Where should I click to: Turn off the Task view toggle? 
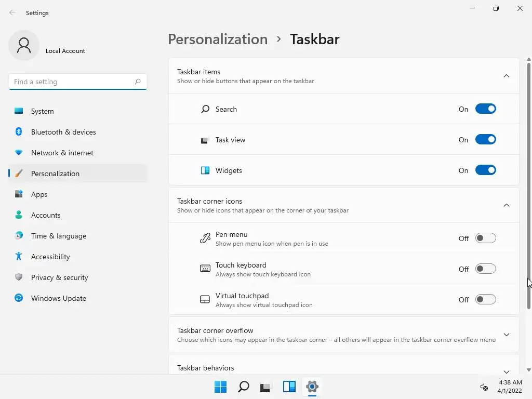pos(486,139)
